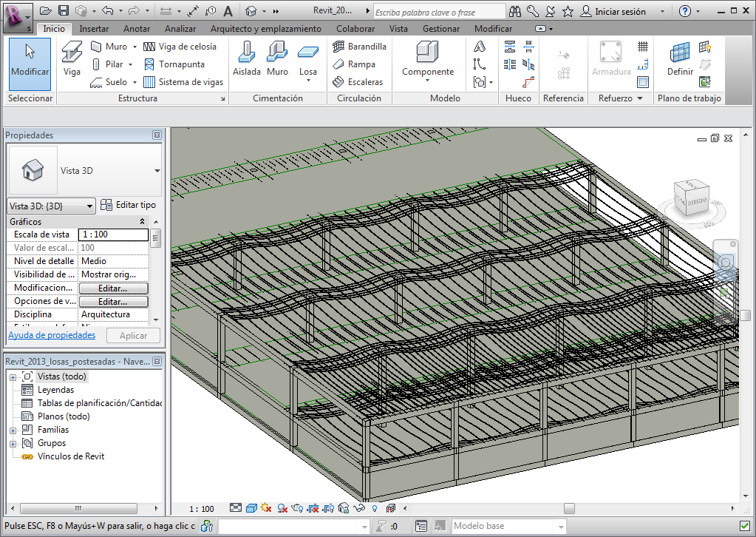Open the Componente model tool
Image resolution: width=756 pixels, height=537 pixels.
click(x=428, y=59)
